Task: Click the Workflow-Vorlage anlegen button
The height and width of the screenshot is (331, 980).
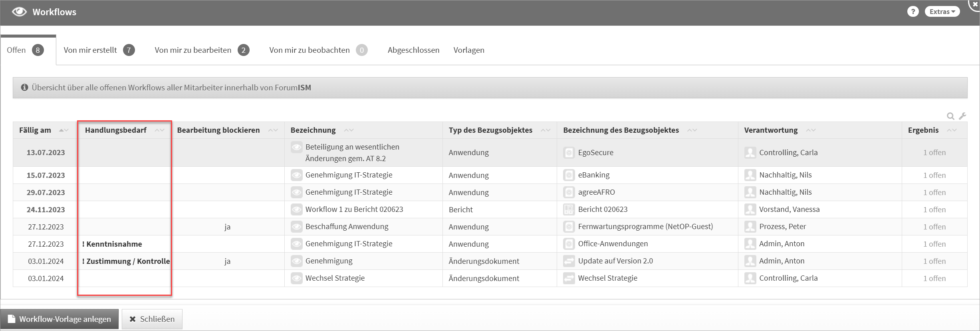Action: click(x=60, y=319)
